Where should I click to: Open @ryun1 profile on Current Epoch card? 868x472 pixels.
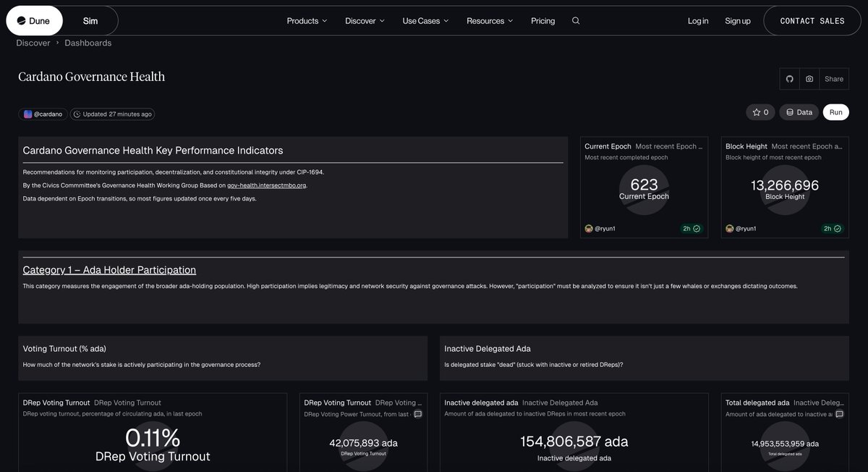click(600, 229)
